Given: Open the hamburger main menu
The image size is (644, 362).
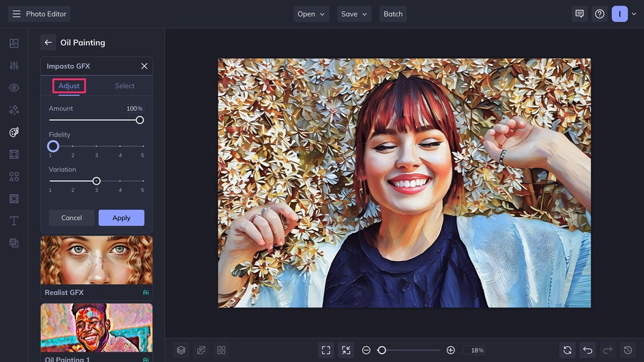Looking at the screenshot, I should pyautogui.click(x=16, y=14).
